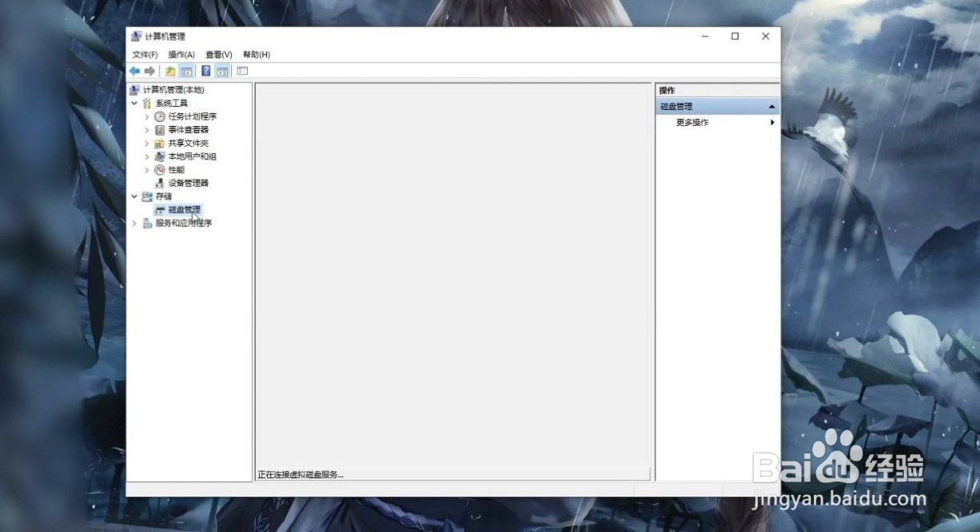Close the 计算机管理 window
Viewport: 980px width, 532px height.
coord(766,37)
